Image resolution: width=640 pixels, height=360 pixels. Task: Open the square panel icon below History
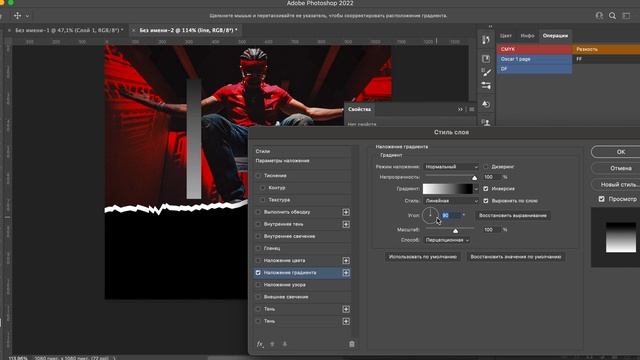(486, 59)
